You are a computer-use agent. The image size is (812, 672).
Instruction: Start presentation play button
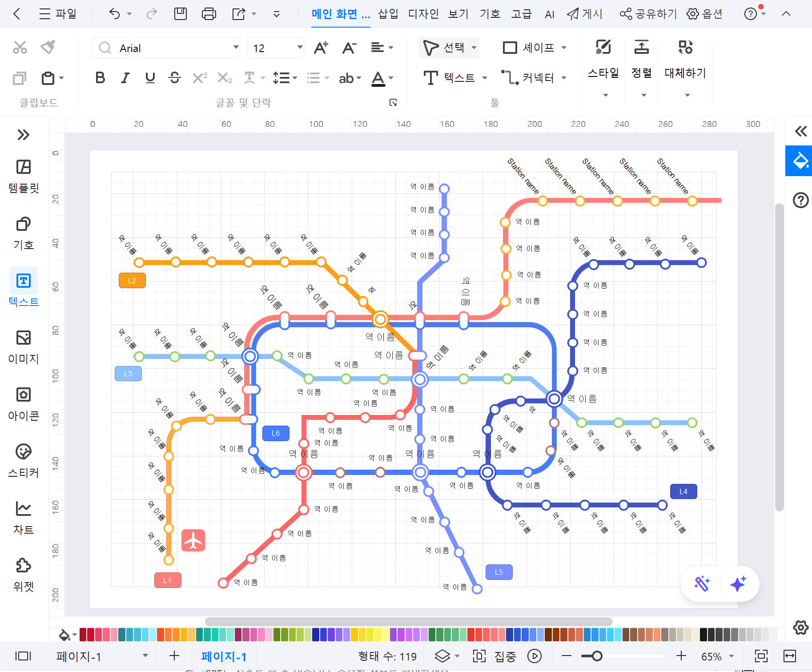pos(535,656)
